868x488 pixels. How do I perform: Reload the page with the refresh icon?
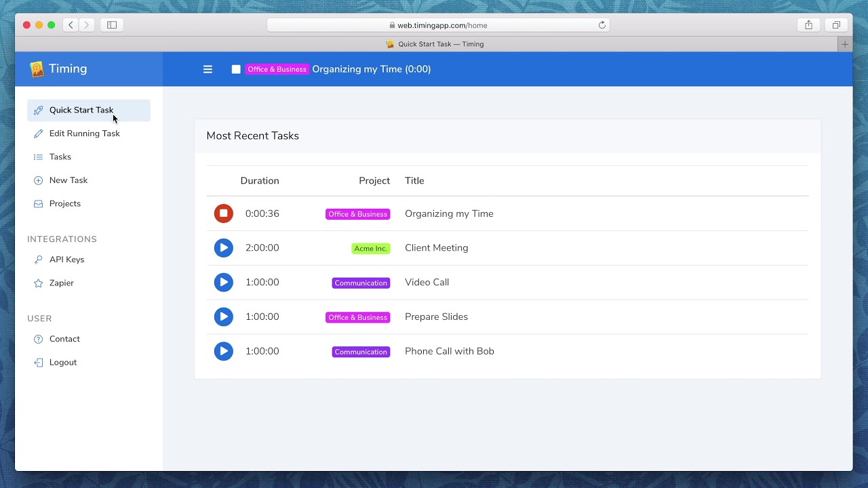click(x=601, y=25)
